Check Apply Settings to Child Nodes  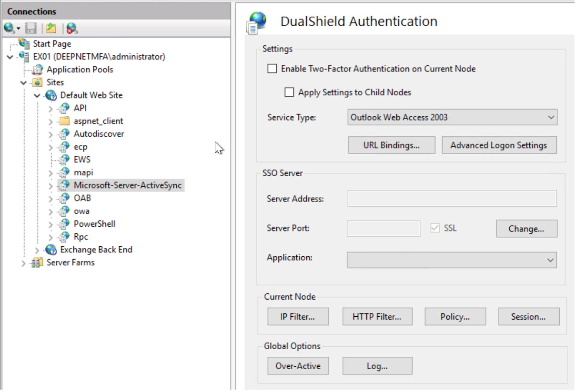pos(289,92)
